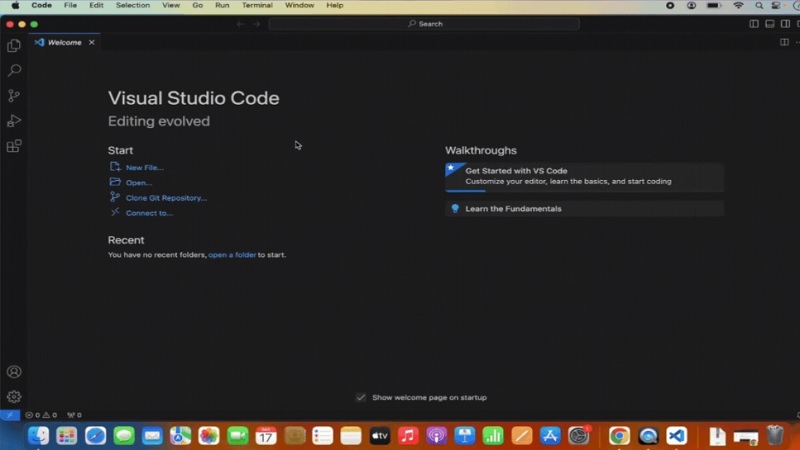Click the lightbulb icon on Learn the Fundamentals
The width and height of the screenshot is (800, 450).
pyautogui.click(x=455, y=208)
